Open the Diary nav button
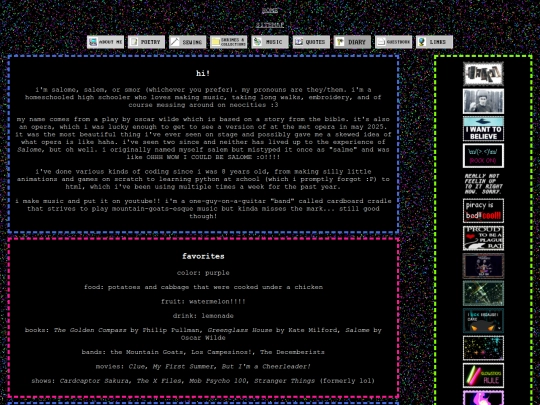The width and height of the screenshot is (540, 405). 352,42
